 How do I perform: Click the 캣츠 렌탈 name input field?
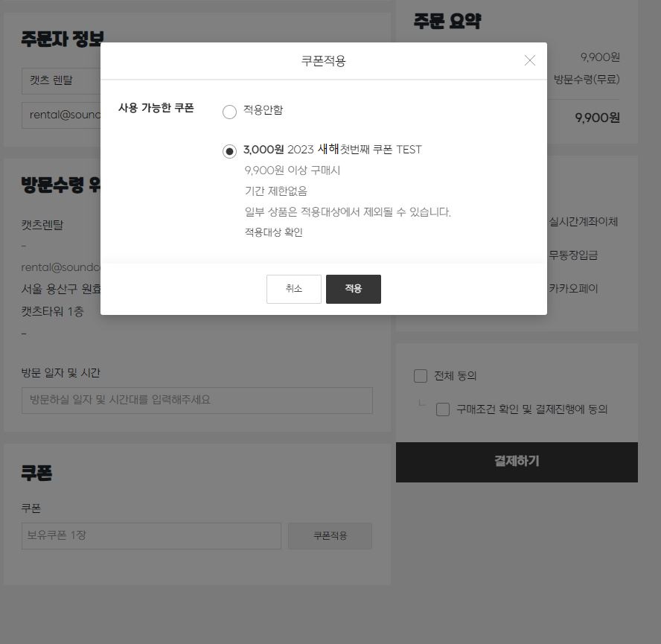(61, 80)
